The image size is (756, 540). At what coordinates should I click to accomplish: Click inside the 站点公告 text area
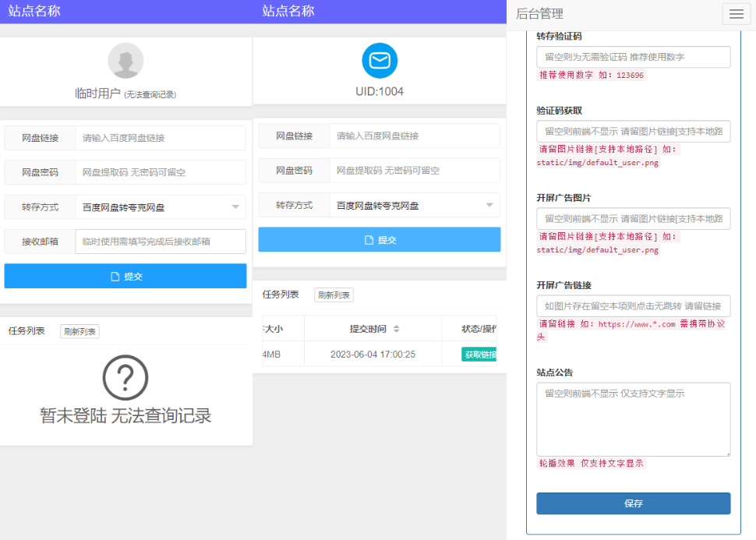(x=632, y=418)
